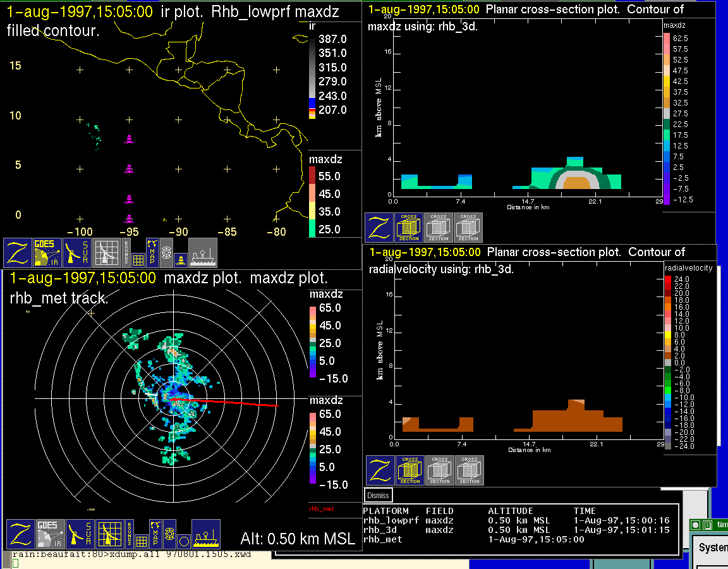Click the Z icon in the maxdz cross-section panel
728x569 pixels.
(x=379, y=228)
